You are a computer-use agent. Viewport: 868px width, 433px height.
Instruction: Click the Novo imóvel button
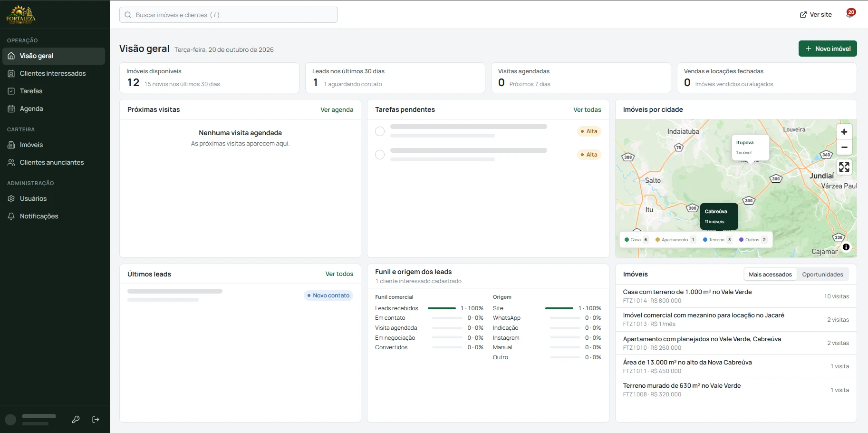click(x=828, y=49)
